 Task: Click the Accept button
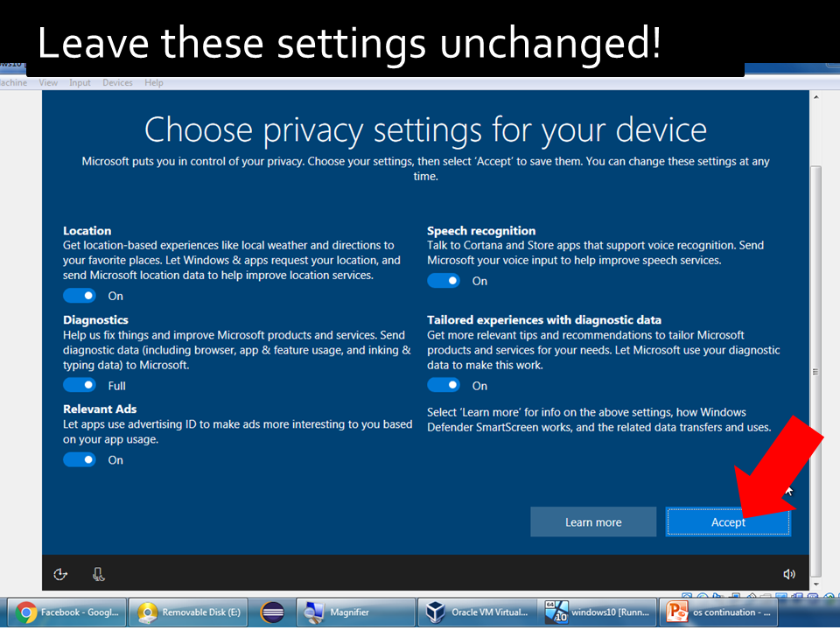pyautogui.click(x=728, y=521)
